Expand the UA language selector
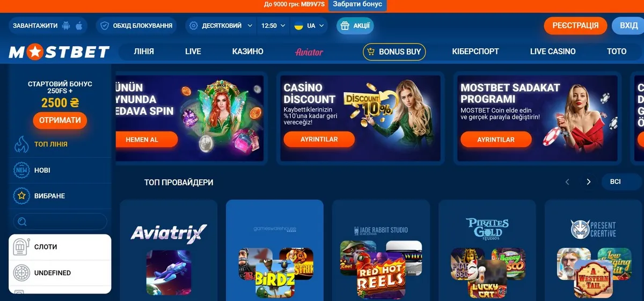The width and height of the screenshot is (644, 301). (310, 26)
